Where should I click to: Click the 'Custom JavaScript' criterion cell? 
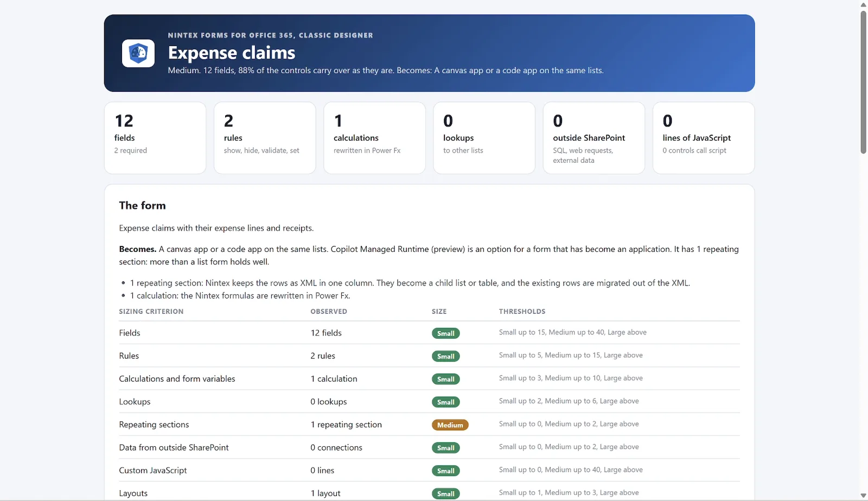(153, 470)
